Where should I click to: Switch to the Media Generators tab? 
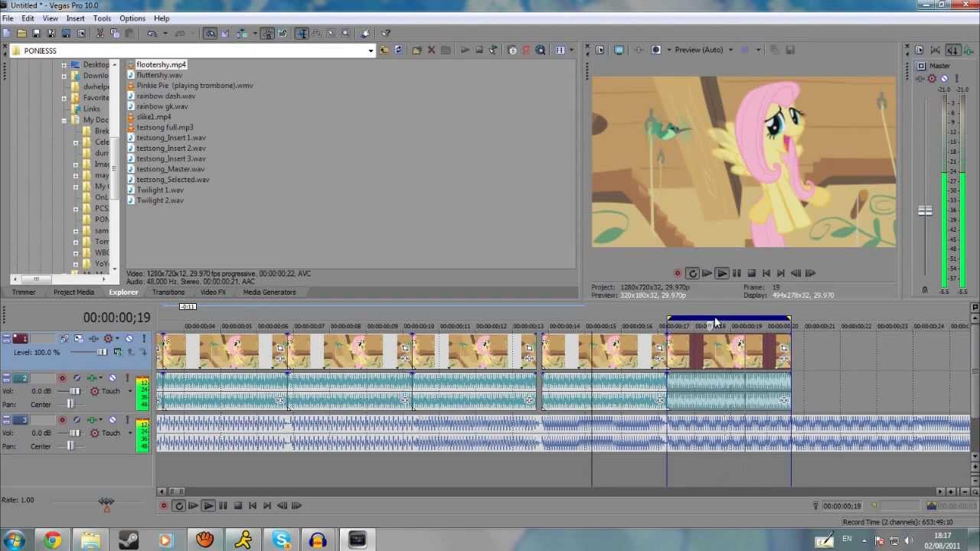click(269, 292)
